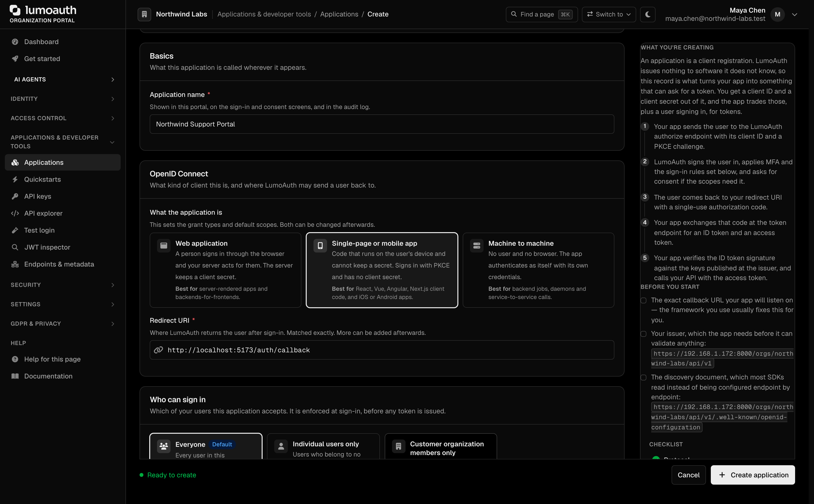Click the Redirect URI input field
The image size is (814, 504).
tap(382, 350)
